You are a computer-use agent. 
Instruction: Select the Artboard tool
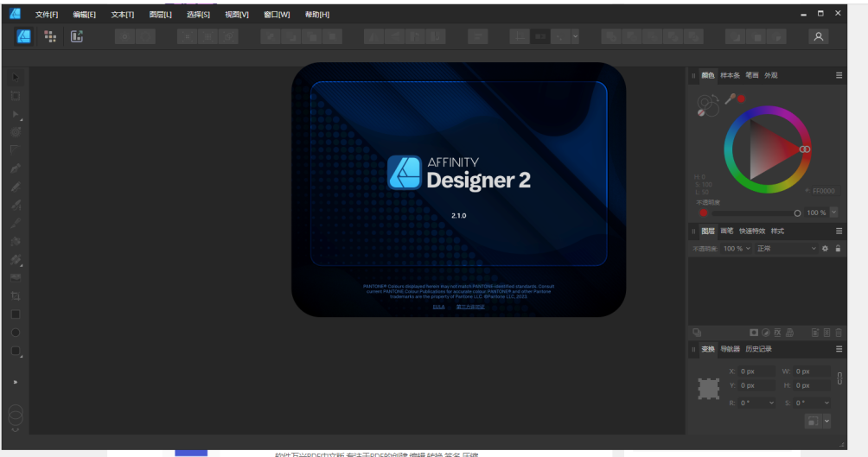(16, 96)
